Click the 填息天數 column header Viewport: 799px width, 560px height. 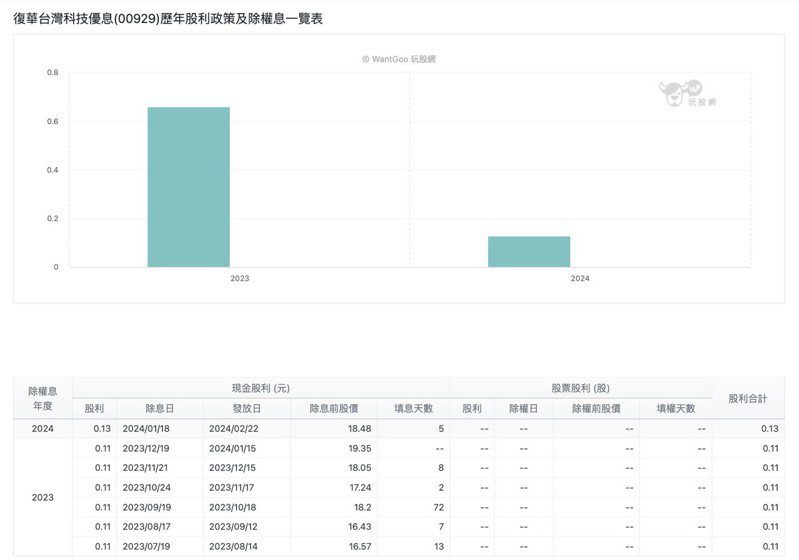[x=413, y=409]
